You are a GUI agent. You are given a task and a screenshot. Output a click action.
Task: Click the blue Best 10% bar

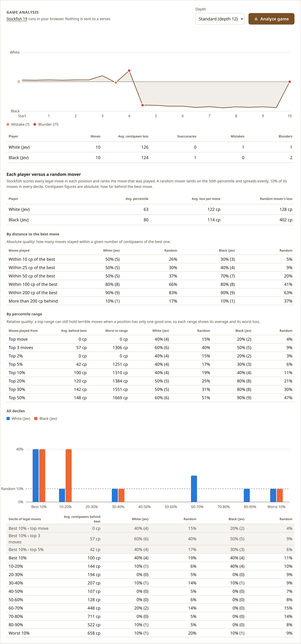click(x=36, y=475)
